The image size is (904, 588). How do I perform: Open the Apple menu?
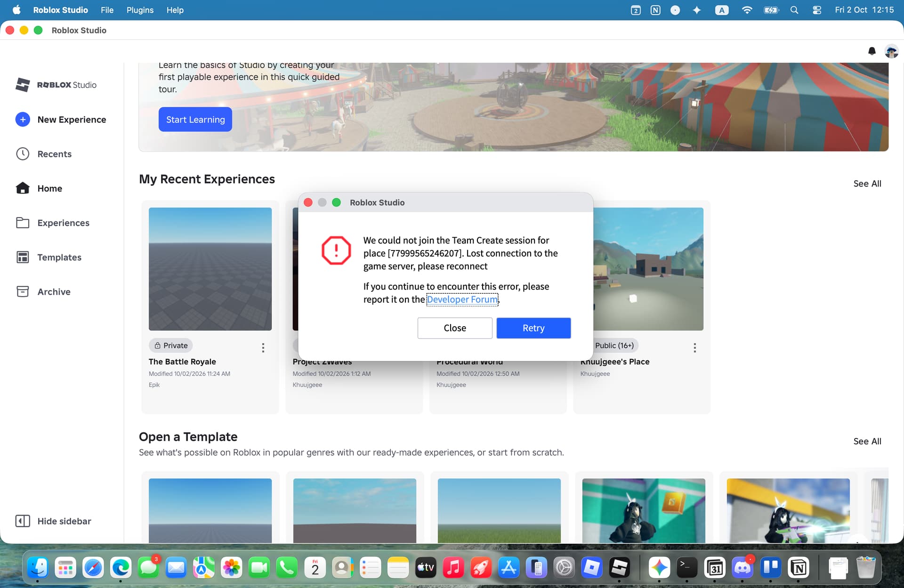pyautogui.click(x=16, y=10)
